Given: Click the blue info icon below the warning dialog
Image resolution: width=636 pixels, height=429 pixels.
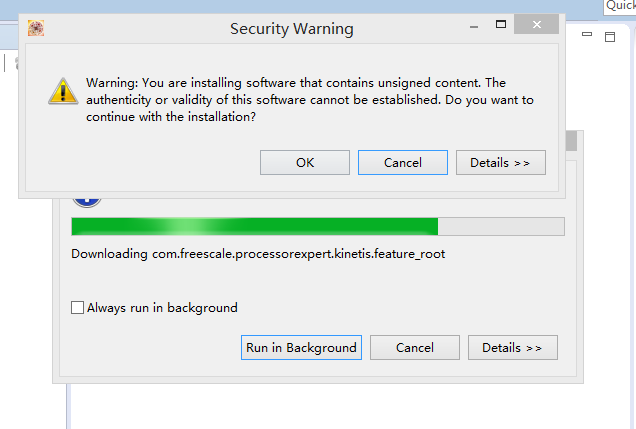Looking at the screenshot, I should (87, 199).
